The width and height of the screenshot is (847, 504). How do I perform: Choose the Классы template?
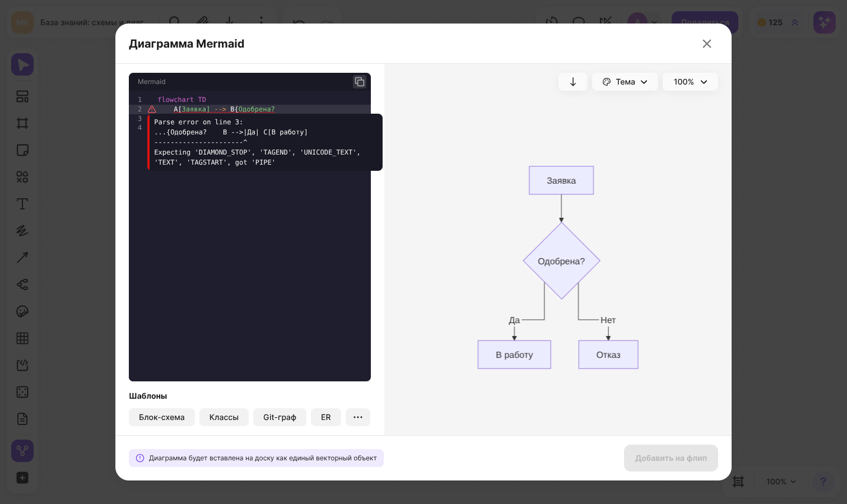click(224, 417)
